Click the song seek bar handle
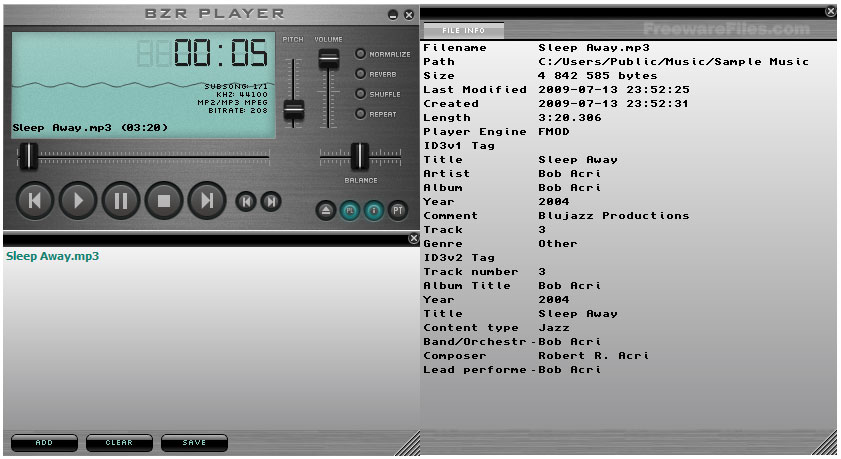This screenshot has width=841, height=459. (x=28, y=156)
